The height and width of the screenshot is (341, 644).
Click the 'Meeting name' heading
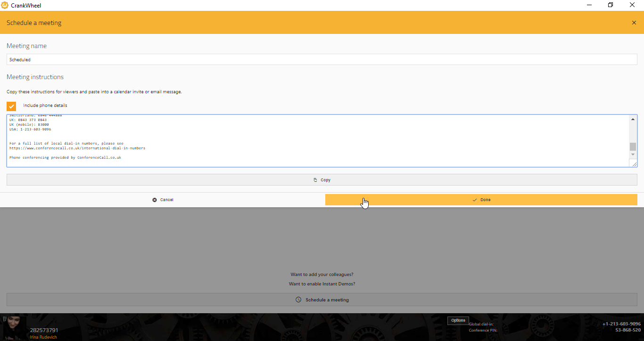[x=26, y=46]
